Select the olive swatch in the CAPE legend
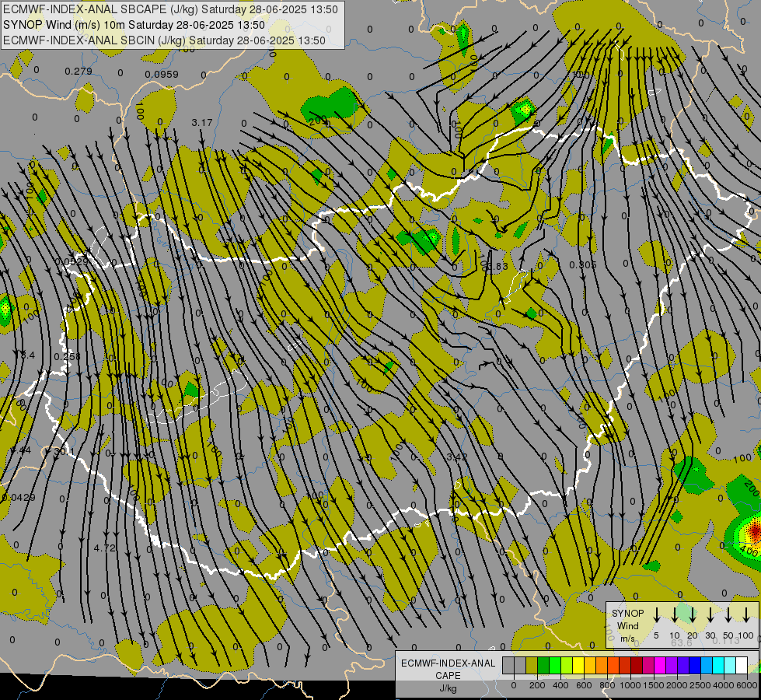 (x=532, y=665)
